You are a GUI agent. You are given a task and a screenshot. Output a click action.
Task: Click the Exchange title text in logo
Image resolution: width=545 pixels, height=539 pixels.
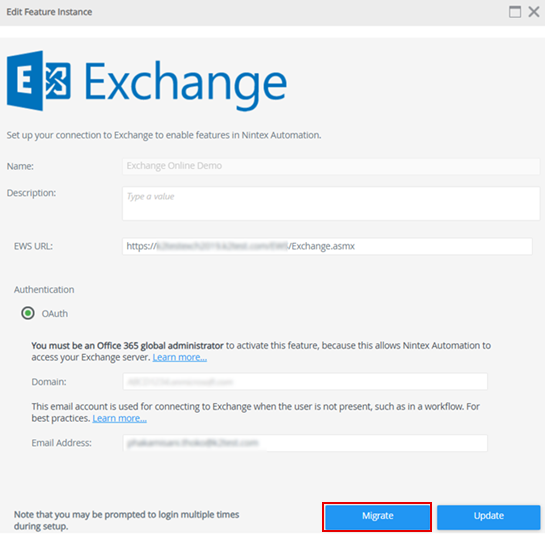coord(185,85)
